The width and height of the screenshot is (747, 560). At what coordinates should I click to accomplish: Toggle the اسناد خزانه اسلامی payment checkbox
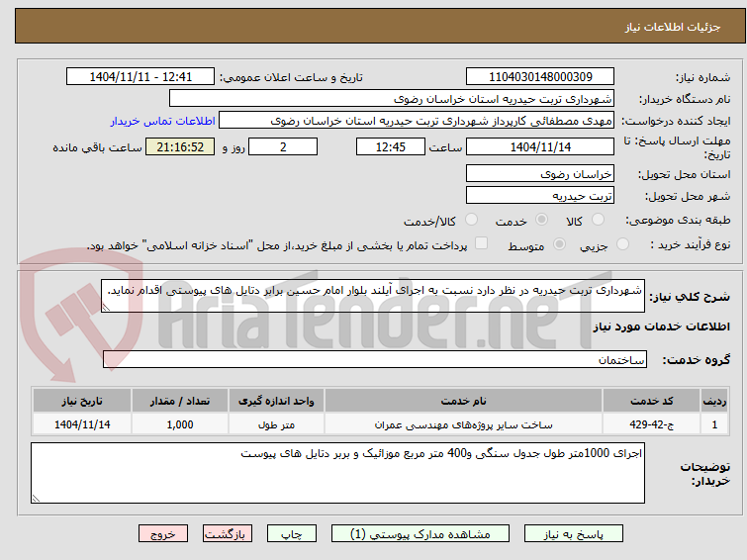coord(481,243)
